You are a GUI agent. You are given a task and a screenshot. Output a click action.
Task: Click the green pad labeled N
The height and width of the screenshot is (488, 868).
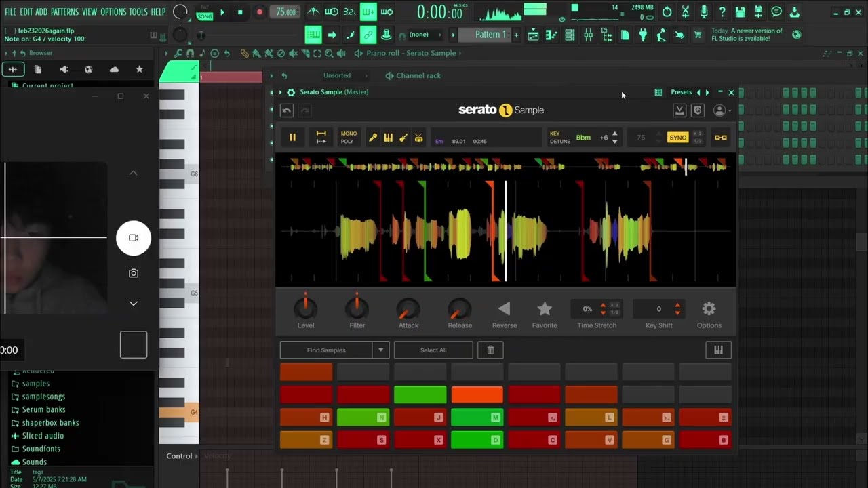363,418
